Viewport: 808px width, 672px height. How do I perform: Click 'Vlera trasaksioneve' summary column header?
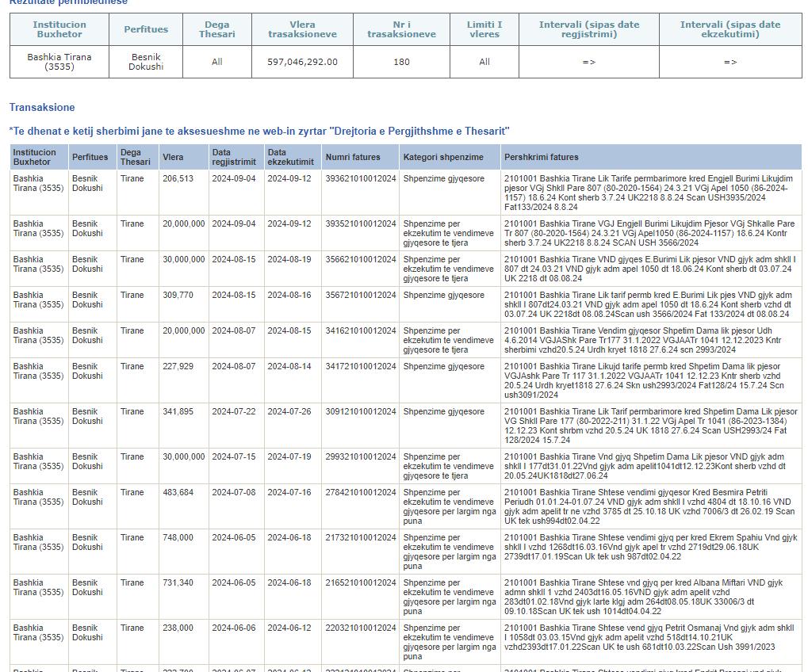click(302, 29)
